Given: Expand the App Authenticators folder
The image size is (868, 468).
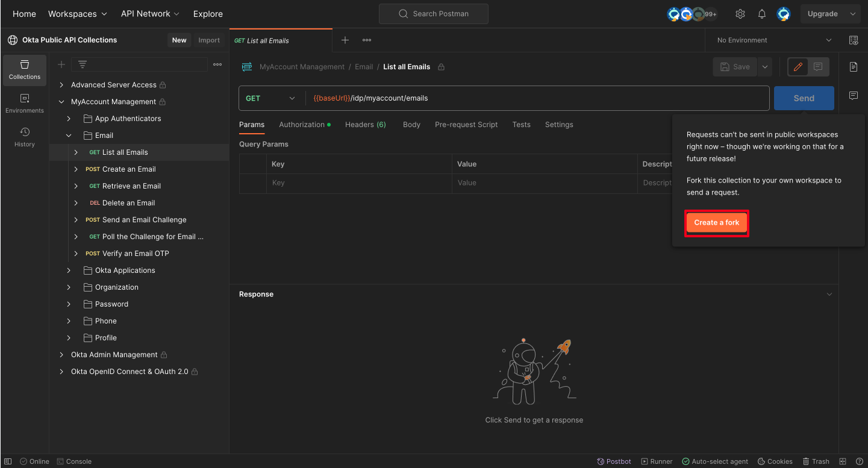Looking at the screenshot, I should pyautogui.click(x=69, y=119).
